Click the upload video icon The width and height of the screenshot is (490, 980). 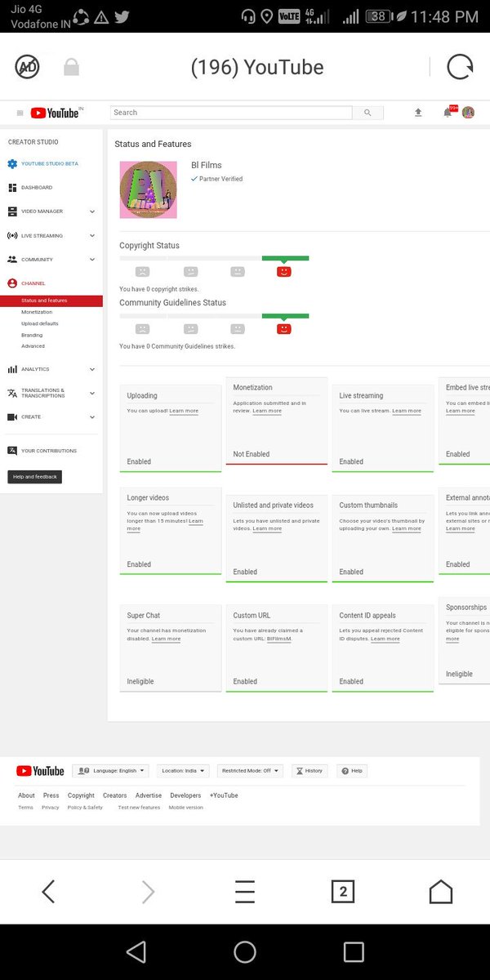pyautogui.click(x=418, y=113)
